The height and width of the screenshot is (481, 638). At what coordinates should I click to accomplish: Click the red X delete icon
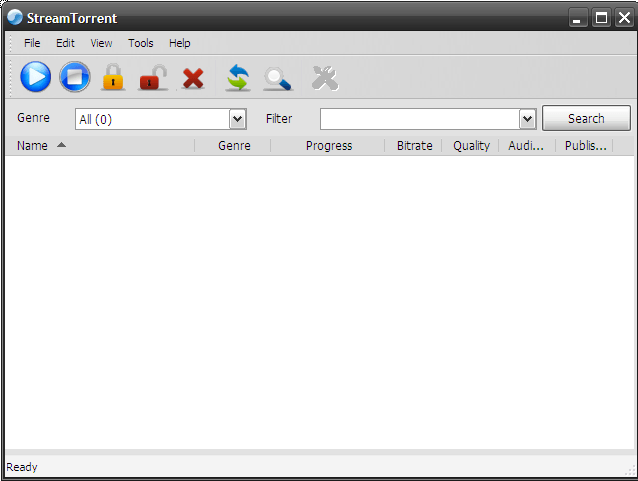[193, 78]
